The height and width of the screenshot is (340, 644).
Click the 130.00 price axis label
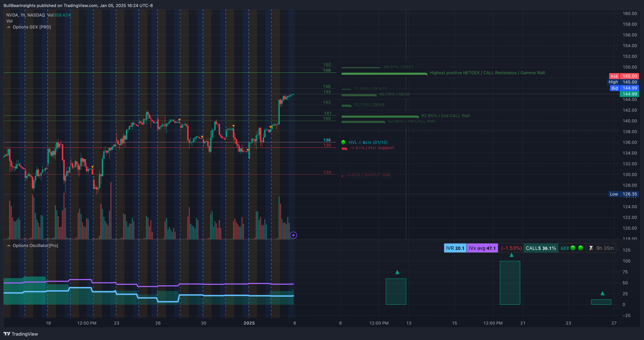click(x=630, y=175)
